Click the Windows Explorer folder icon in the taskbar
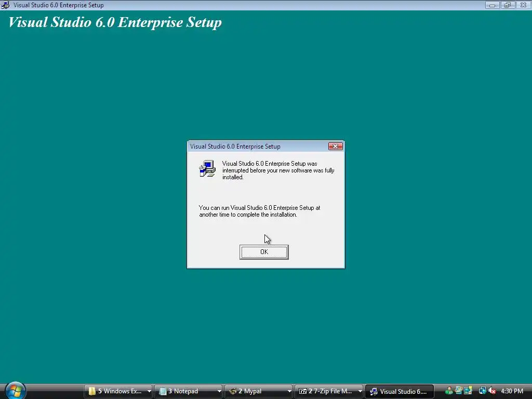Image resolution: width=532 pixels, height=399 pixels. (x=92, y=391)
